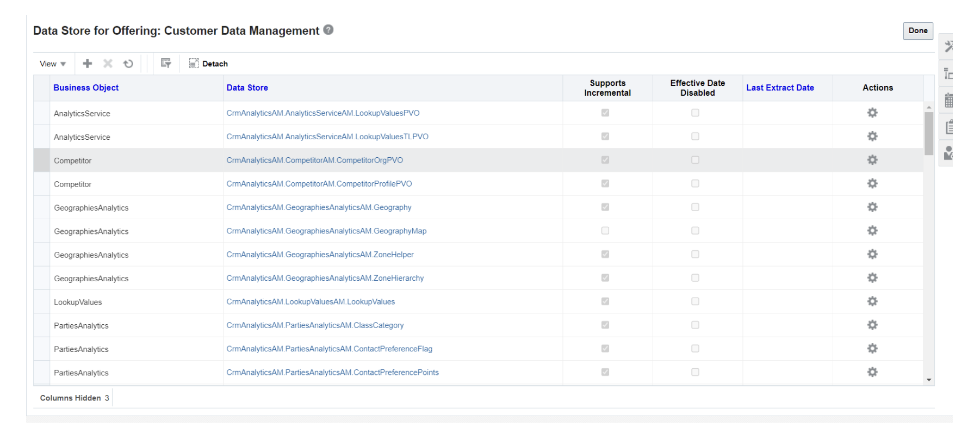
Task: Open the help icon beside the page title
Action: pyautogui.click(x=328, y=30)
